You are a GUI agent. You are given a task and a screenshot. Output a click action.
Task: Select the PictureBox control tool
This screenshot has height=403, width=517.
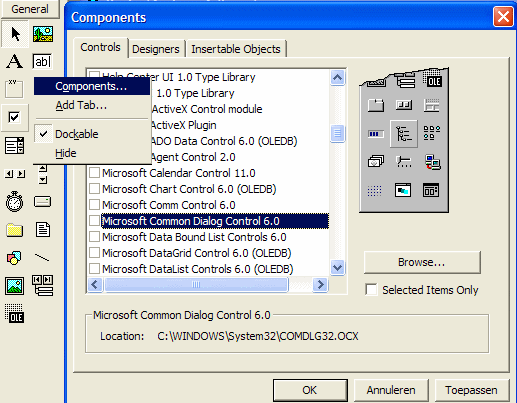pos(43,34)
